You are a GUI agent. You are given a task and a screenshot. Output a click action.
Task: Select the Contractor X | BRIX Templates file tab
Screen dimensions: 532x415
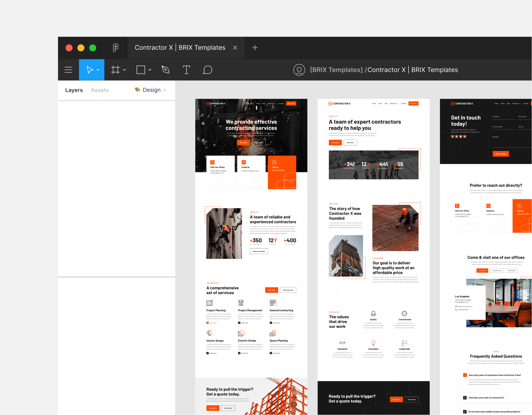186,48
